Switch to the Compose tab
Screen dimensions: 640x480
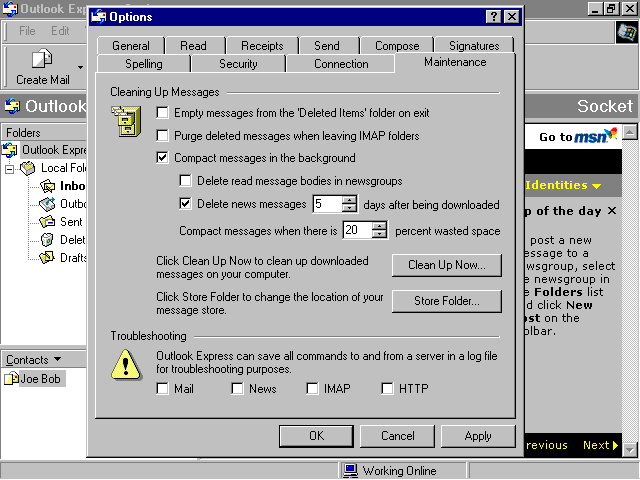(397, 46)
